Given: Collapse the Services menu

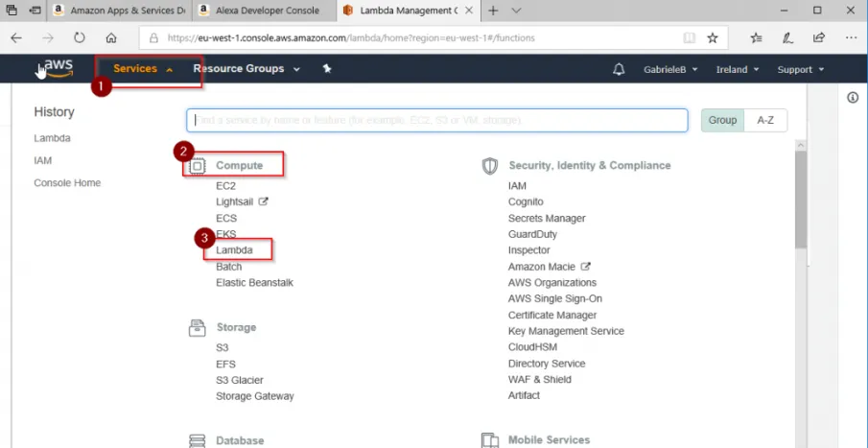Looking at the screenshot, I should pyautogui.click(x=143, y=69).
